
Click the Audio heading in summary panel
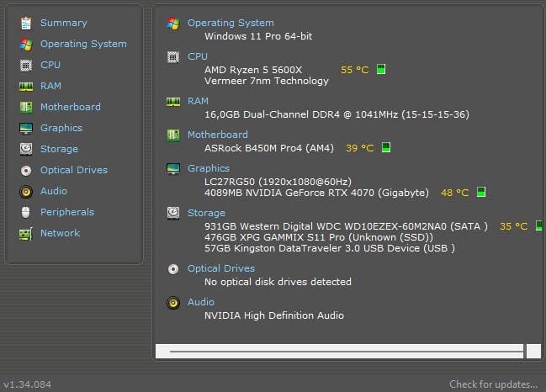tap(201, 302)
